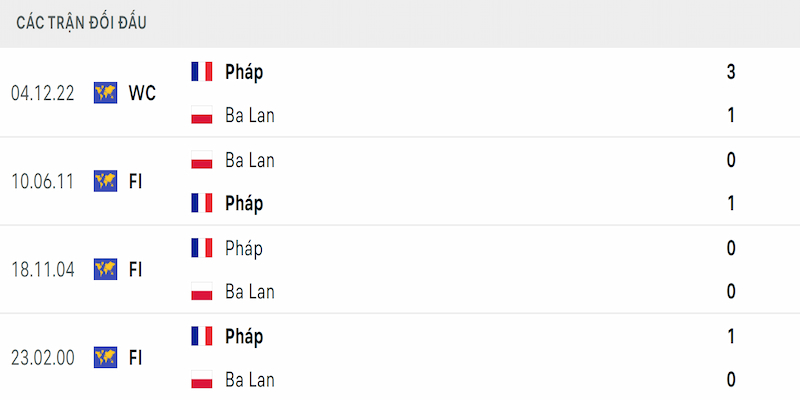Screen dimensions: 800x400
Task: Open the Pháp team in the 23.02.00 match
Action: [244, 337]
